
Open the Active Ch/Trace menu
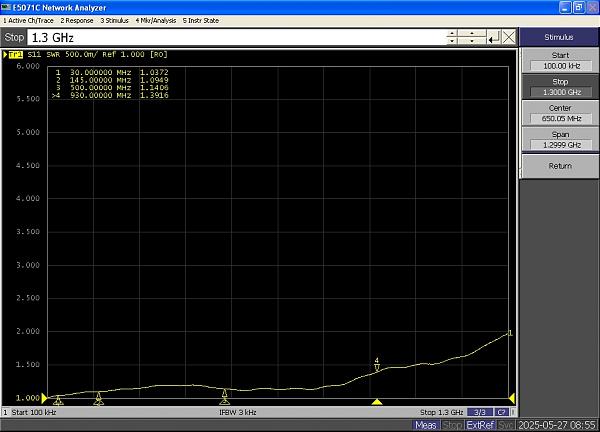(28, 21)
